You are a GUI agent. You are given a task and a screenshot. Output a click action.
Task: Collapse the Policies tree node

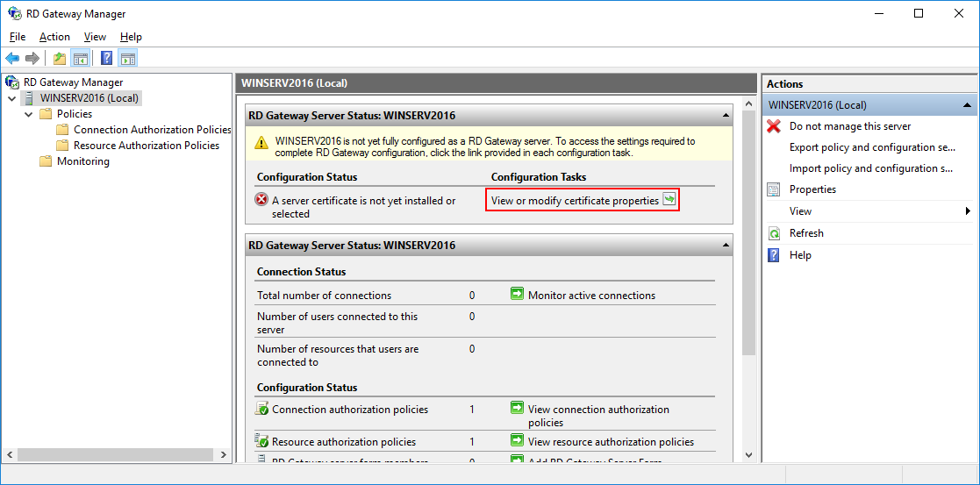click(29, 114)
